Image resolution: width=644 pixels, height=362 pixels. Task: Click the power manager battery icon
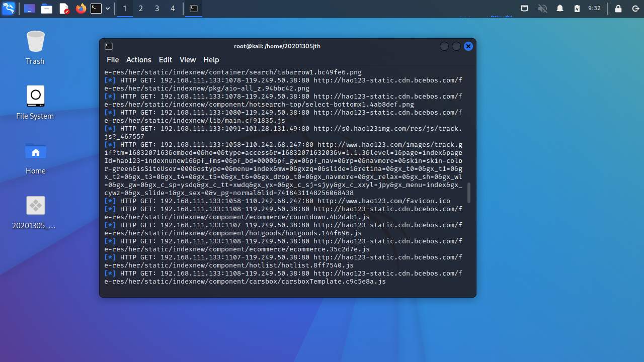coord(577,9)
